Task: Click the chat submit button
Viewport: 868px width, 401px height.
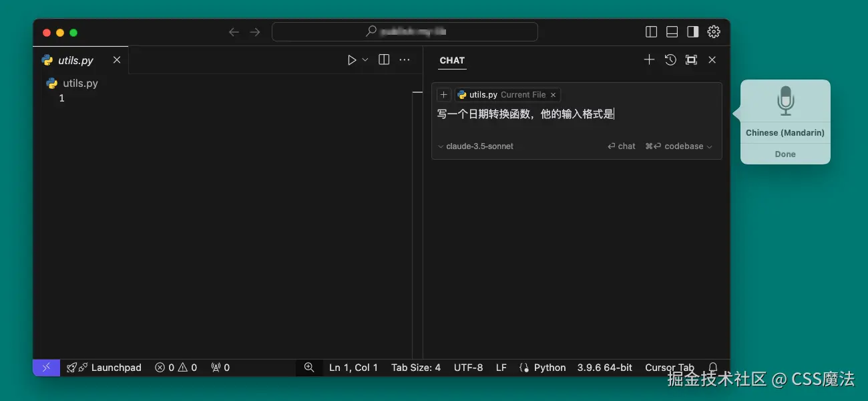Action: tap(621, 146)
